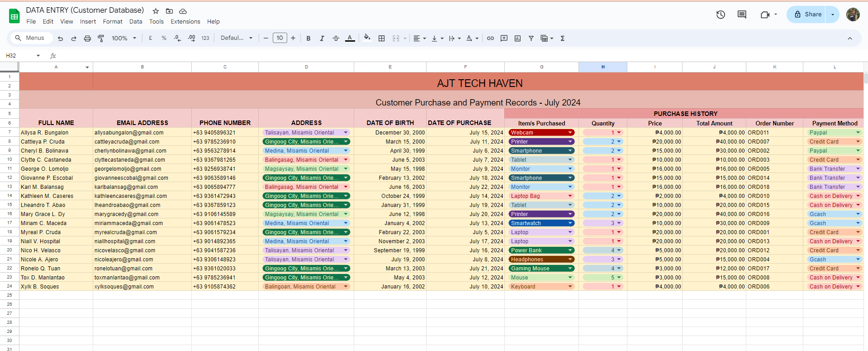Screen dimensions: 868x351
Task: Toggle strikethrough formatting
Action: 336,38
